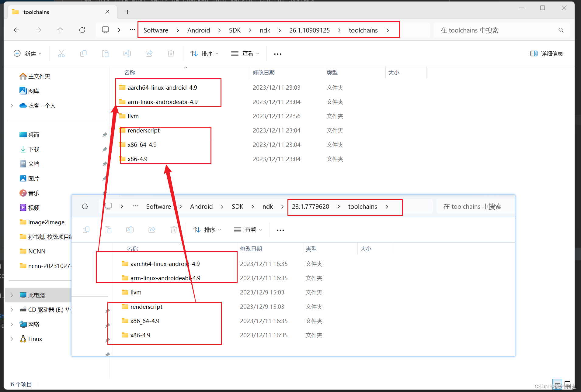Open 下载 in the sidebar
581x392 pixels.
tap(29, 149)
